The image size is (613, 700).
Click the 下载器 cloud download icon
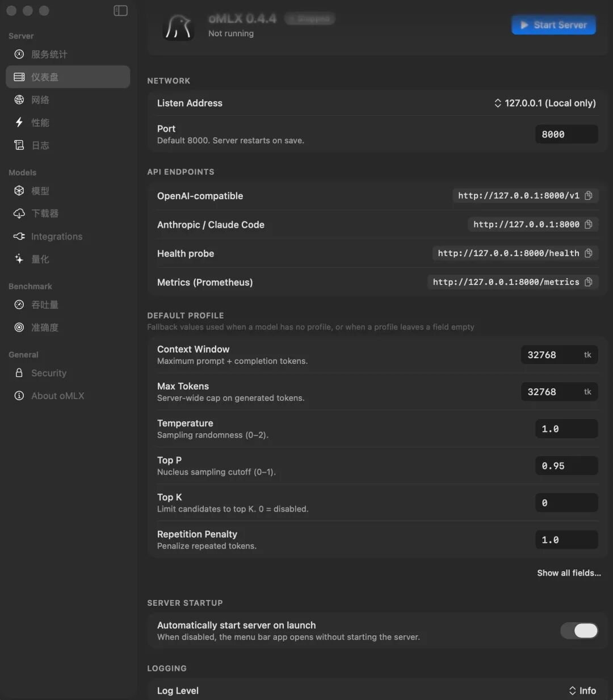(19, 213)
